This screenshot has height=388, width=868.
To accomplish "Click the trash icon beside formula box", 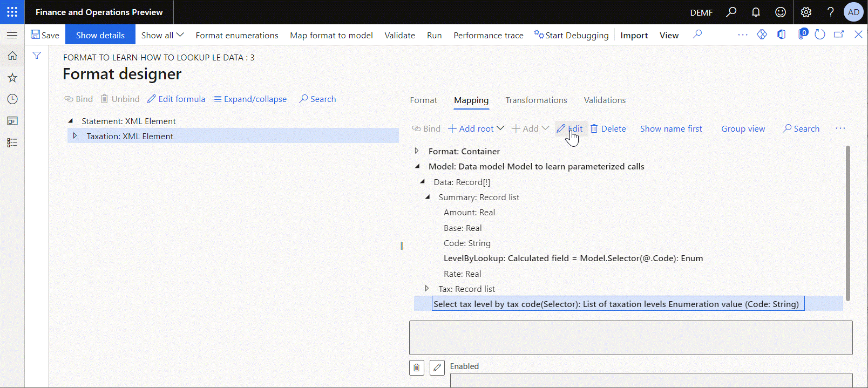I will pos(417,368).
